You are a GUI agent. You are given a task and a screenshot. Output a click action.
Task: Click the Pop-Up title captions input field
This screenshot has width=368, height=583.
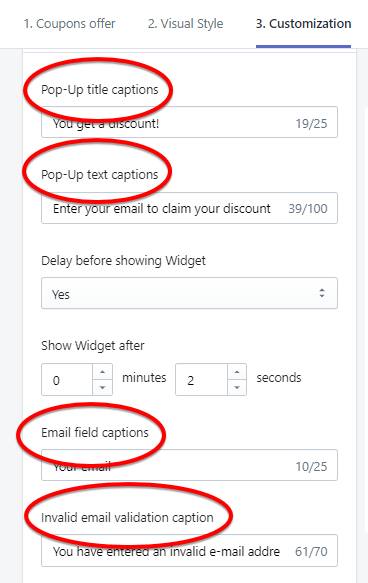[x=189, y=122]
